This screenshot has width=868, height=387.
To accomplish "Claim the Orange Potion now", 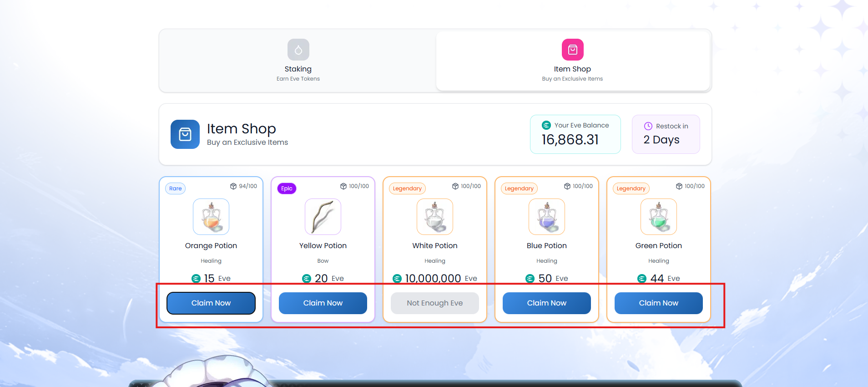I will click(211, 303).
